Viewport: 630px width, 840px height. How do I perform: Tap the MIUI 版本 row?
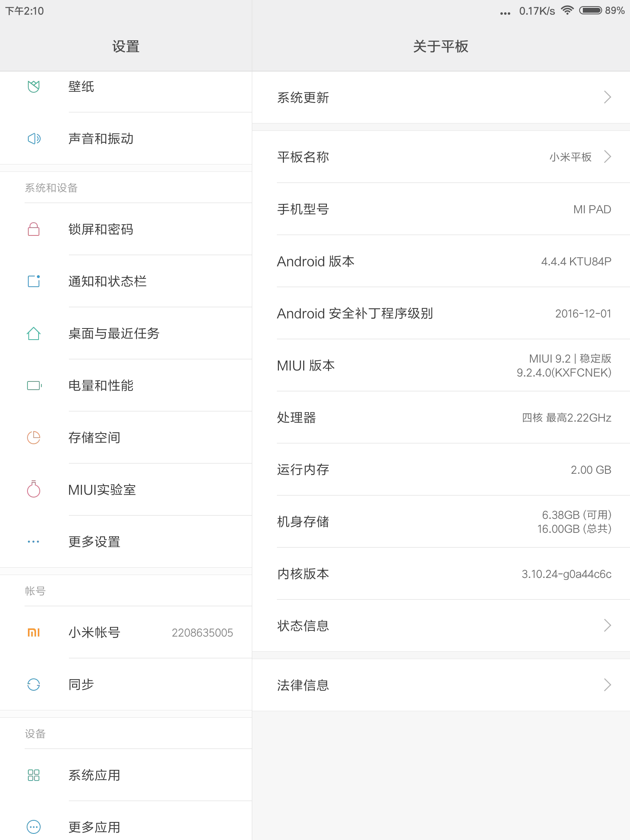pyautogui.click(x=441, y=365)
